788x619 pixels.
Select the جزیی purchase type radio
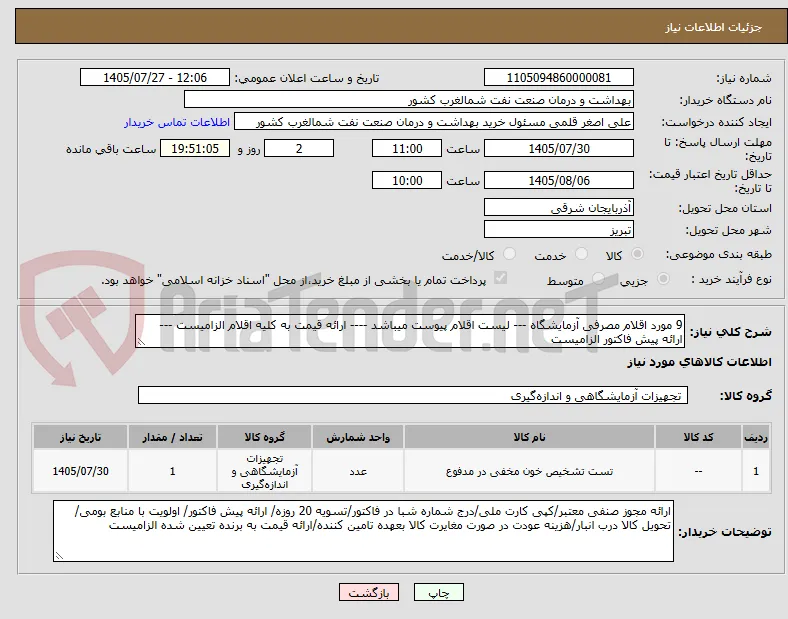(663, 279)
